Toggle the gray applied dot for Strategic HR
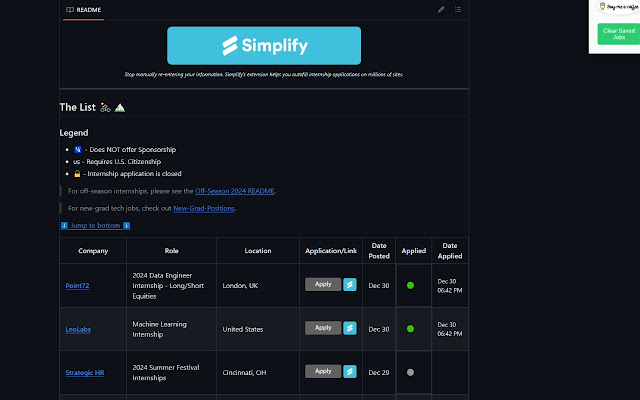 410,372
